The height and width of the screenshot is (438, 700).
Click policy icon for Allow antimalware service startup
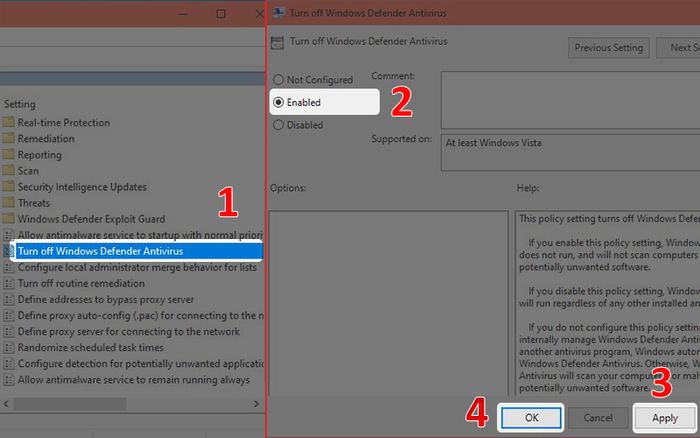pos(8,235)
